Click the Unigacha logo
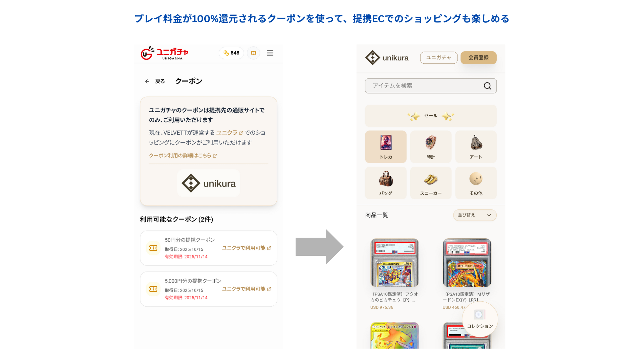The image size is (644, 362). [x=164, y=53]
